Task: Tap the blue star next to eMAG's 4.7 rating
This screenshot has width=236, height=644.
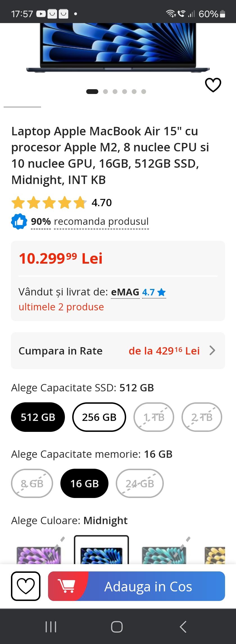Action: 162,292
